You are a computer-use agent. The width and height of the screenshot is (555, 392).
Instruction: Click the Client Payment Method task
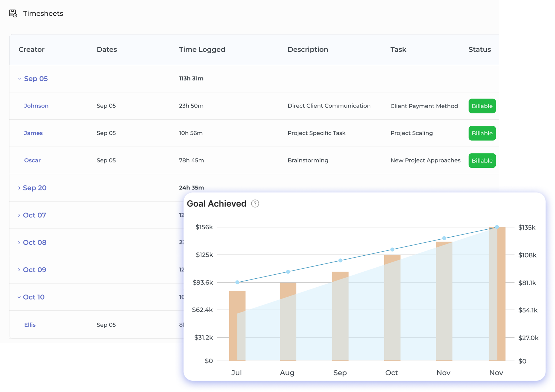[424, 106]
